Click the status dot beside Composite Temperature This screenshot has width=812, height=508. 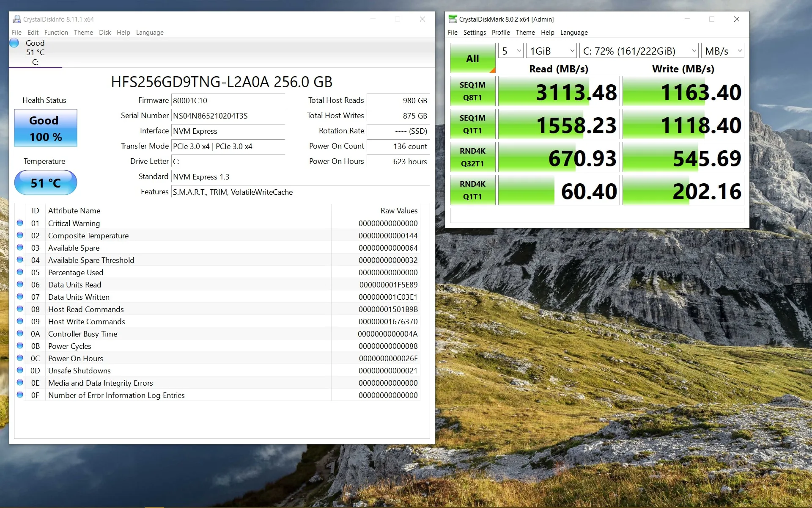click(x=20, y=235)
